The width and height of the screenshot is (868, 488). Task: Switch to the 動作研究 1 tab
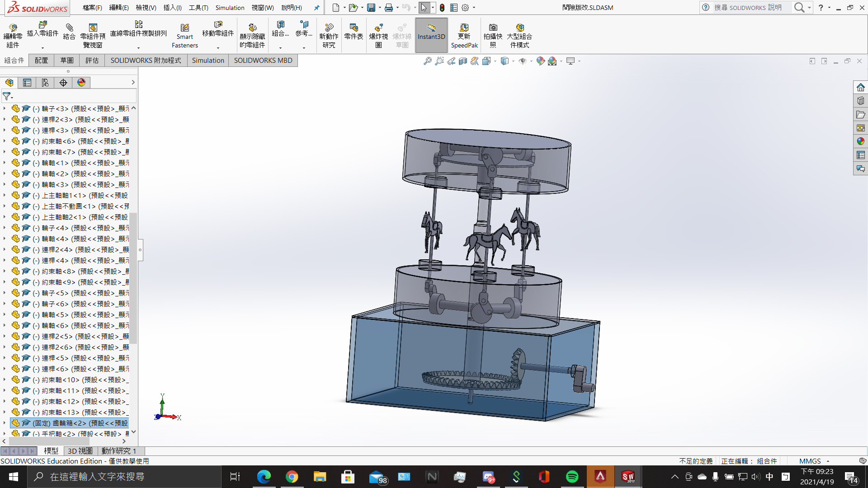(x=119, y=451)
